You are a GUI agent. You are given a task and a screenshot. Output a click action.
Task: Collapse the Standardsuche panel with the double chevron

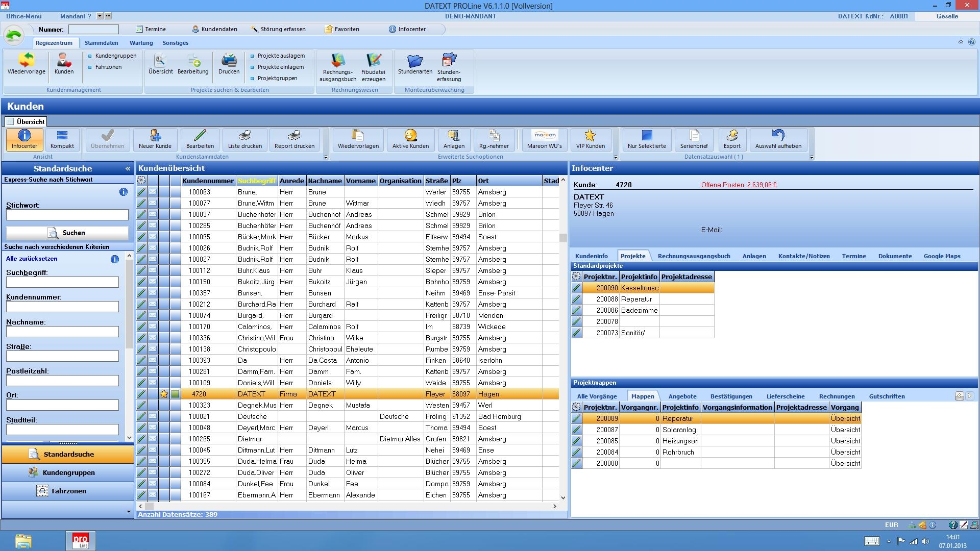tap(128, 169)
